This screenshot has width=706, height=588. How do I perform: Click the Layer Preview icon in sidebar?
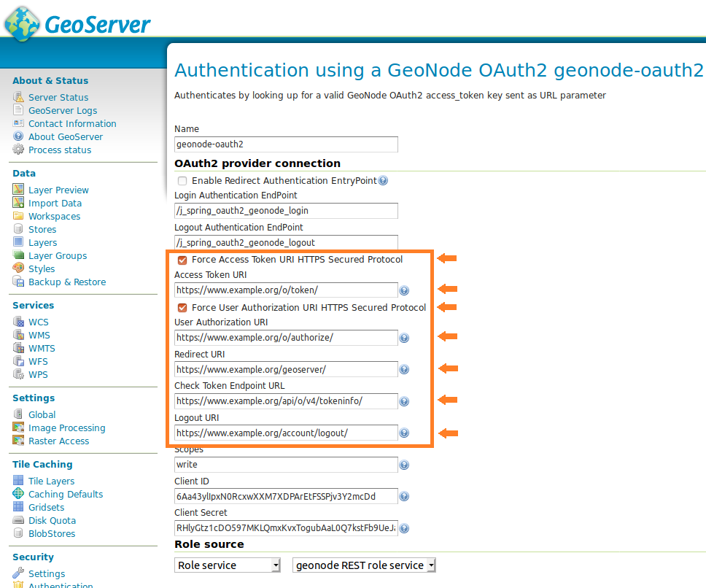point(18,190)
